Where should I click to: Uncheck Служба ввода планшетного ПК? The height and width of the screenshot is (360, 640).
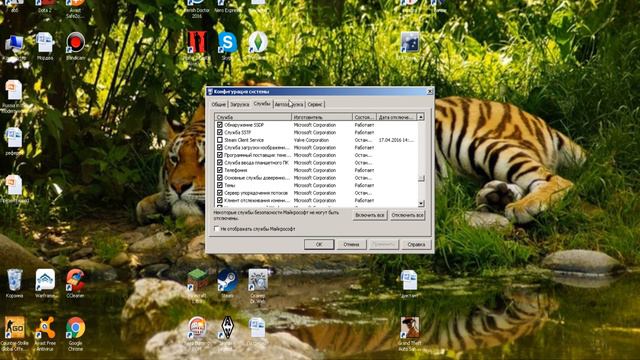point(220,162)
